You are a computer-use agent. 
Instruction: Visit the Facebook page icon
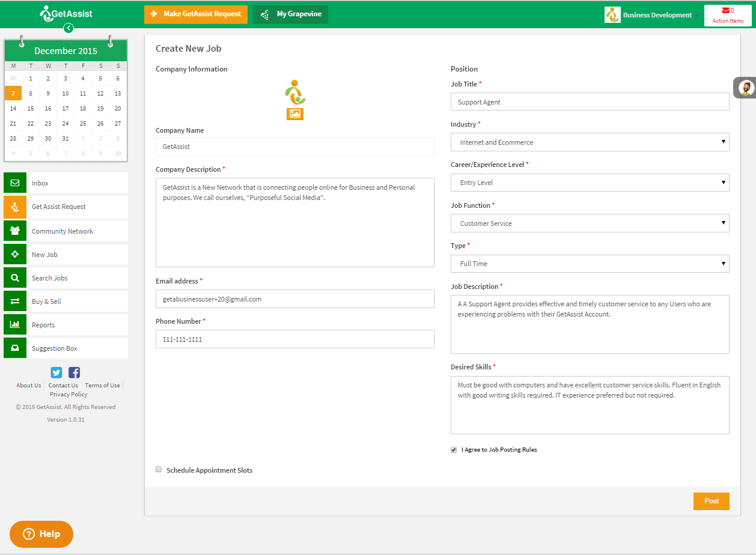coord(74,372)
